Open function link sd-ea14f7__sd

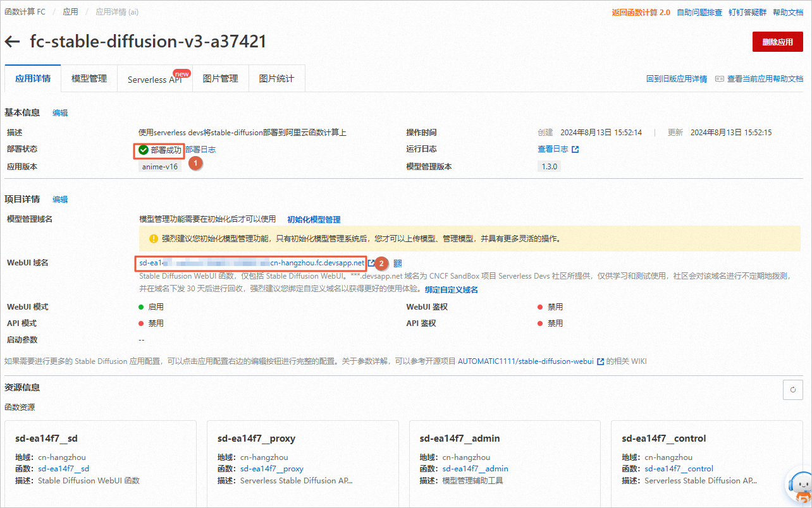(x=63, y=469)
